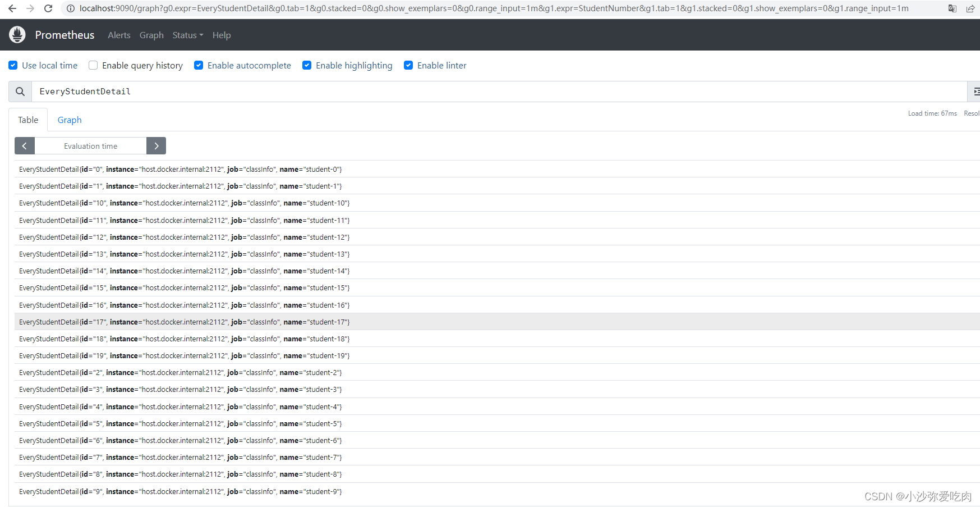980x507 pixels.
Task: Select the result row for student-8
Action: coord(497,474)
